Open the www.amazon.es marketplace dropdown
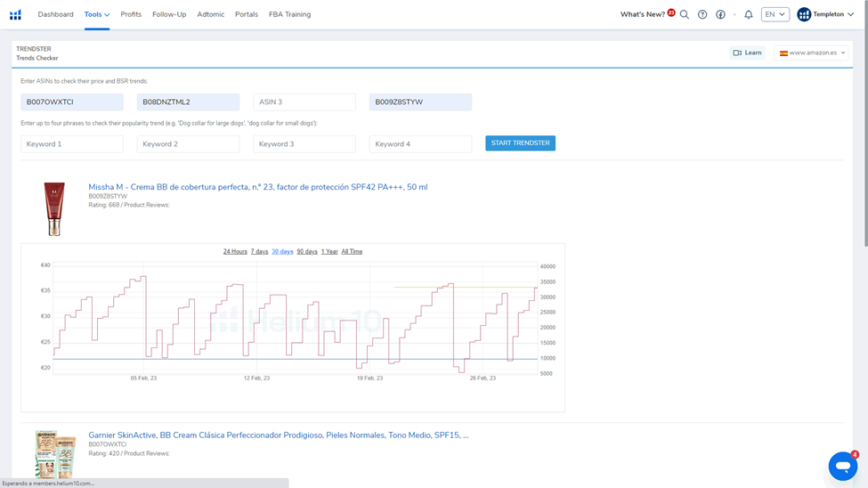 [812, 53]
